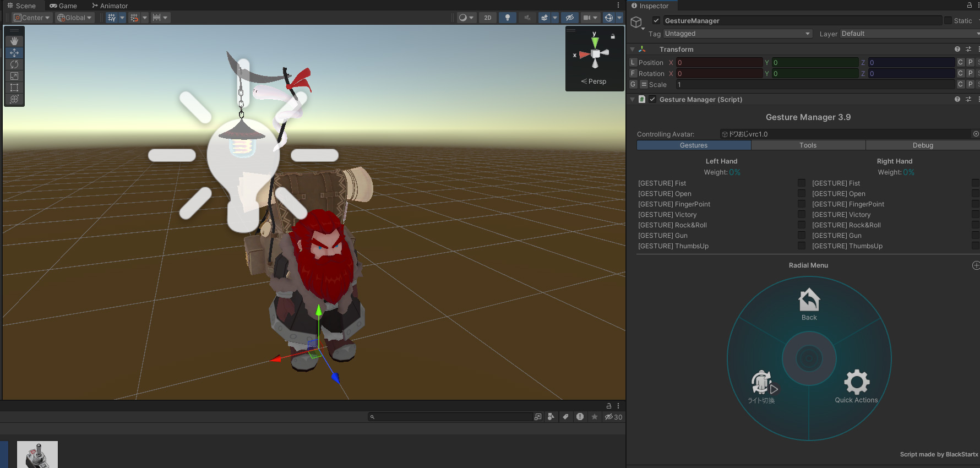Viewport: 980px width, 468px height.
Task: Select the Rect transform tool
Action: 14,88
